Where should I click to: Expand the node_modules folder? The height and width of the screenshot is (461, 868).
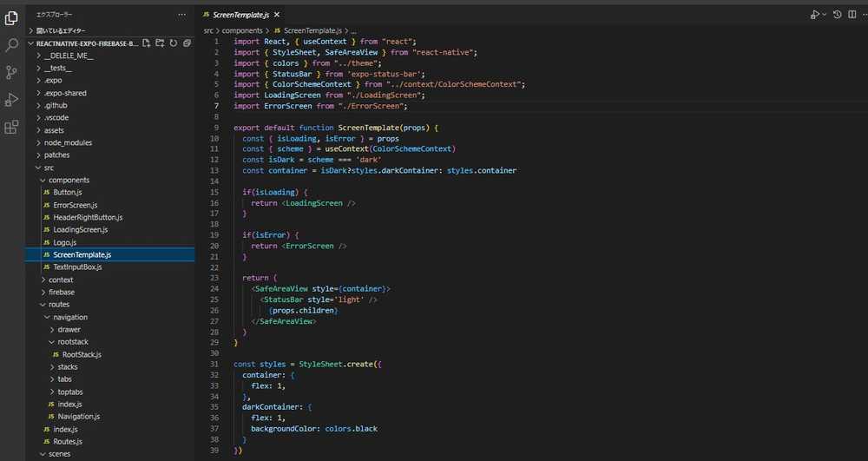tap(111, 142)
